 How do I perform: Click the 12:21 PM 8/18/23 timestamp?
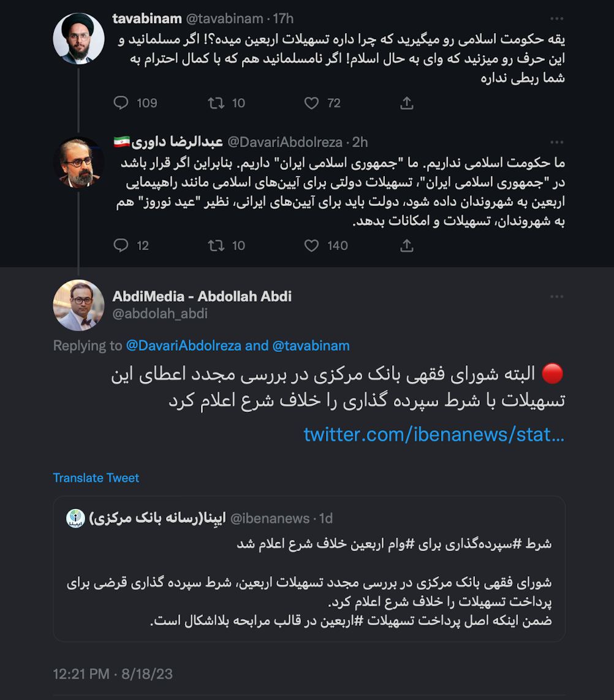[x=113, y=674]
